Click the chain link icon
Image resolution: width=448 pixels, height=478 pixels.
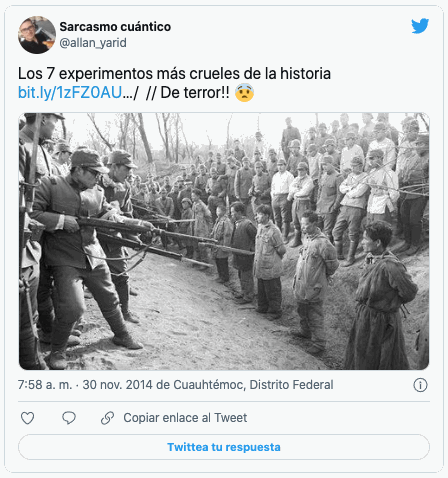point(107,418)
